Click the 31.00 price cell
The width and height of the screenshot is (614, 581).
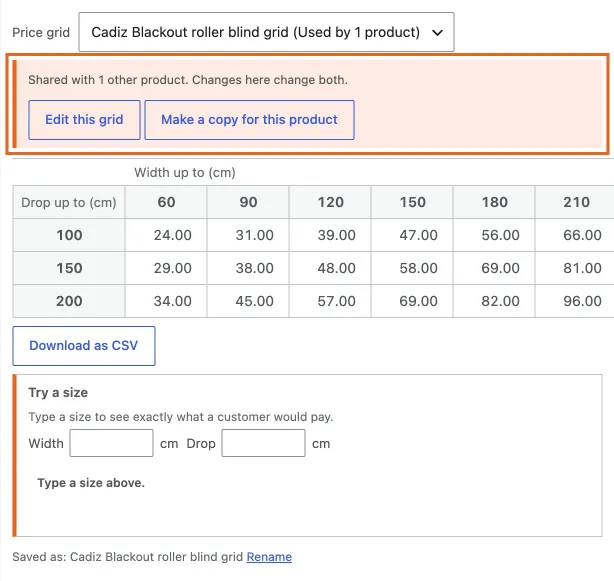point(248,235)
